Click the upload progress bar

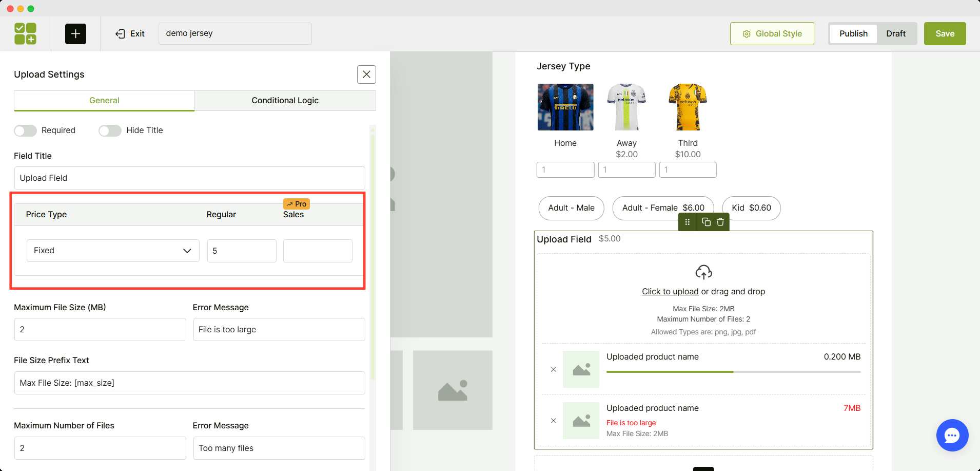[x=733, y=371]
